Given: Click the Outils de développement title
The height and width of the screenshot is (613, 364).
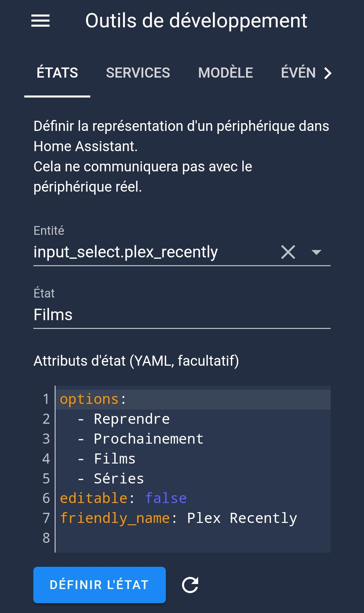Looking at the screenshot, I should (x=196, y=21).
